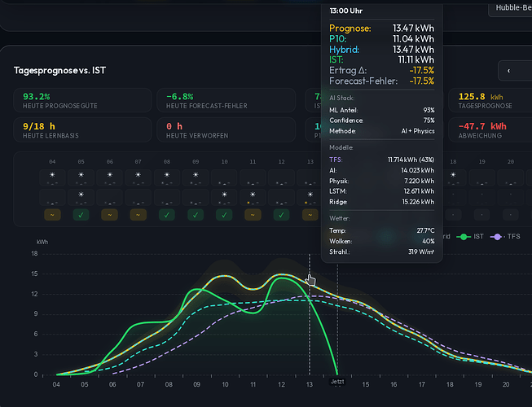
Task: Click the second-row sun icon for hour 10
Action: 224,195
